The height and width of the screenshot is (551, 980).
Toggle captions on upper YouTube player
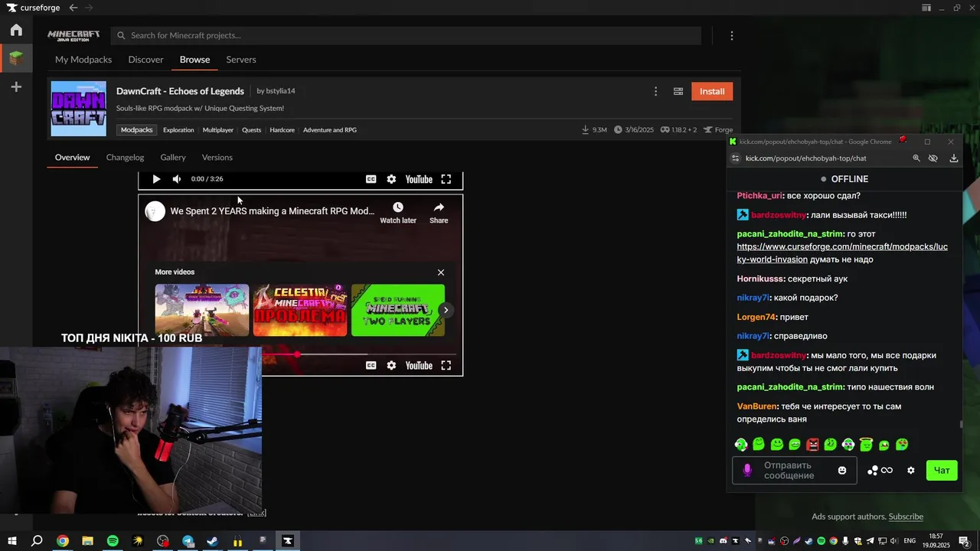point(371,179)
